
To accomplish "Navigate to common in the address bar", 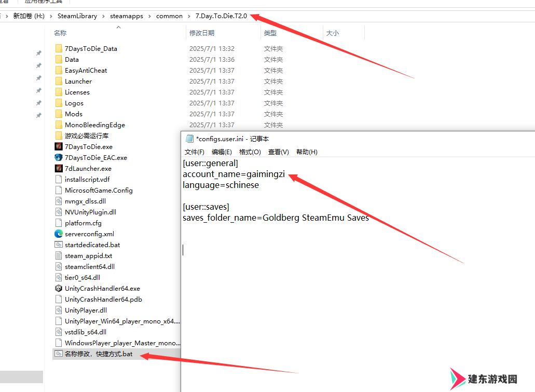I will coord(169,16).
